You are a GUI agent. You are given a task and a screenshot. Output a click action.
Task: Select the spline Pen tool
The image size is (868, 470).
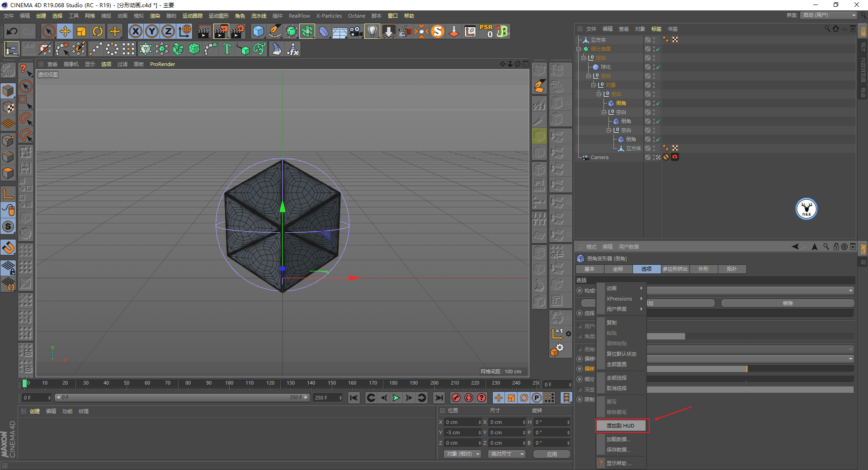(x=274, y=31)
